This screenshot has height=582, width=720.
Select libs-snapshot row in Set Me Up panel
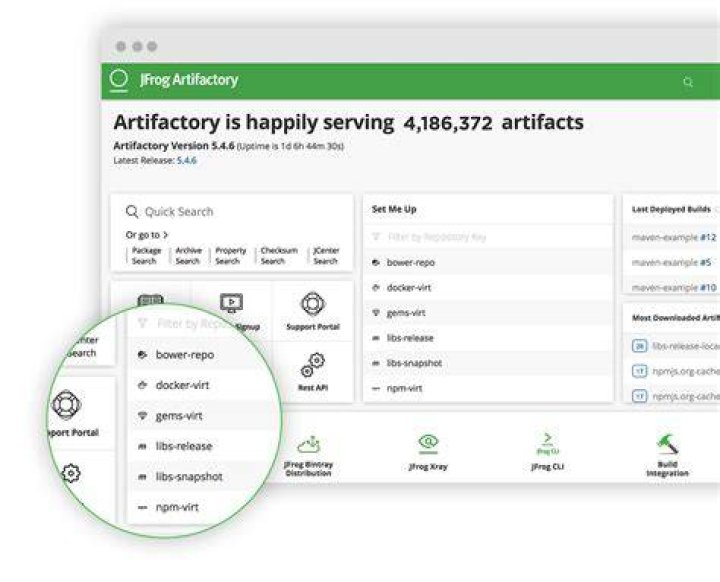[488, 363]
